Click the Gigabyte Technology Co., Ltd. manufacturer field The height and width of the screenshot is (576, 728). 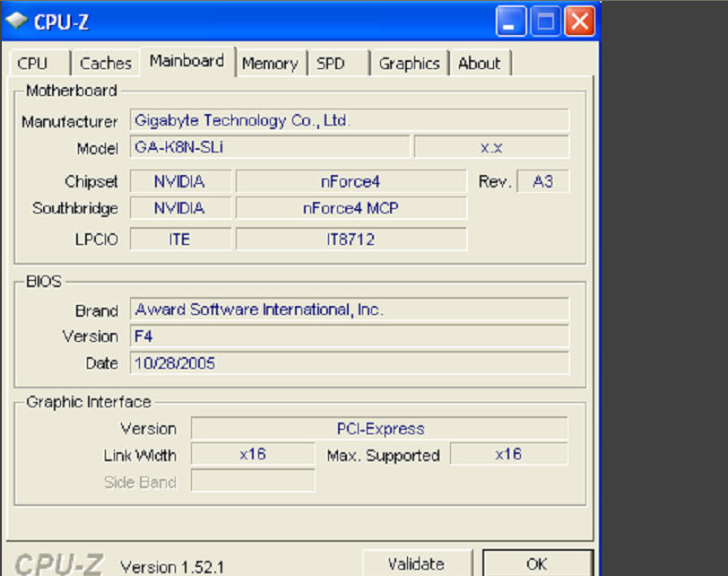(349, 120)
